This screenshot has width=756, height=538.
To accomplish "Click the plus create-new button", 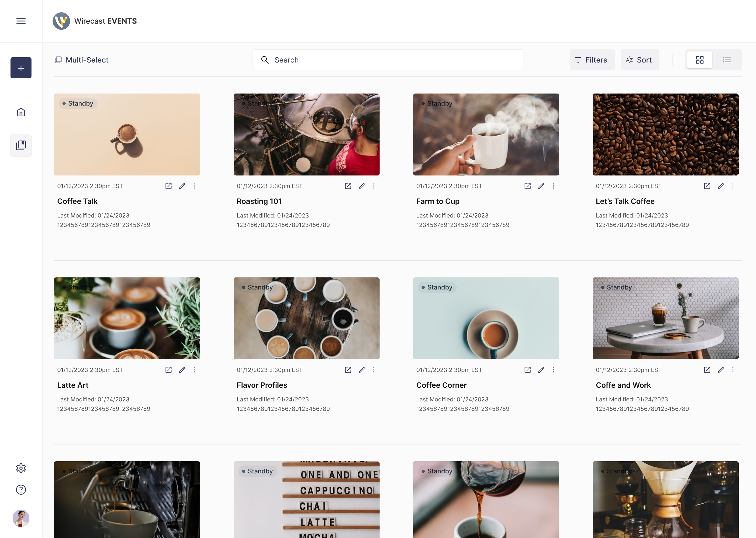I will click(x=21, y=68).
